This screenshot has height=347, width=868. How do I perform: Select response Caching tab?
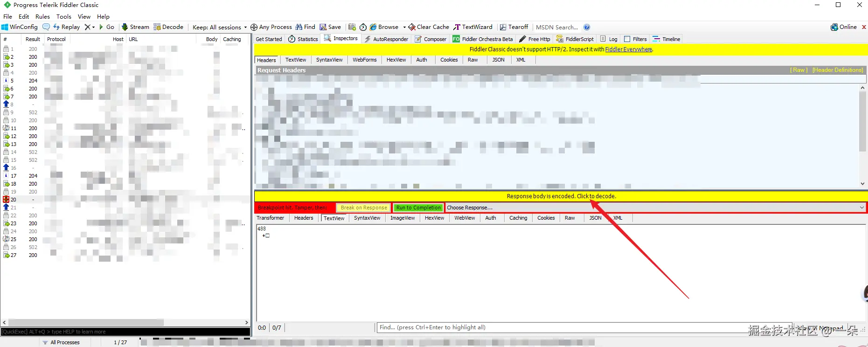(x=518, y=218)
